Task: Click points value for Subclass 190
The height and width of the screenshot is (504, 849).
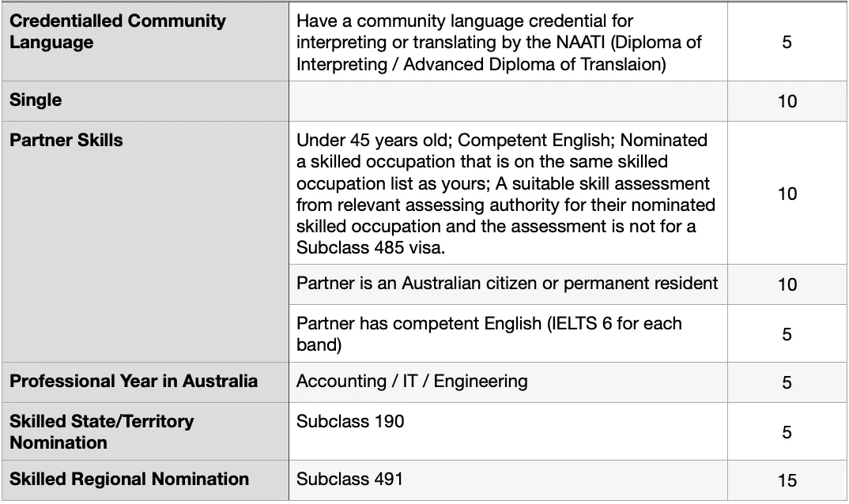Action: (x=787, y=432)
